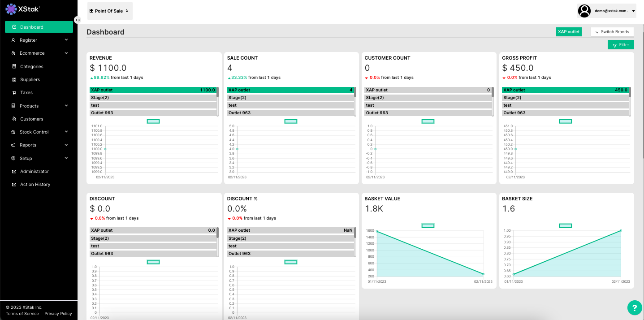Click the Administrator envelope icon
This screenshot has width=644, height=320.
(x=14, y=171)
